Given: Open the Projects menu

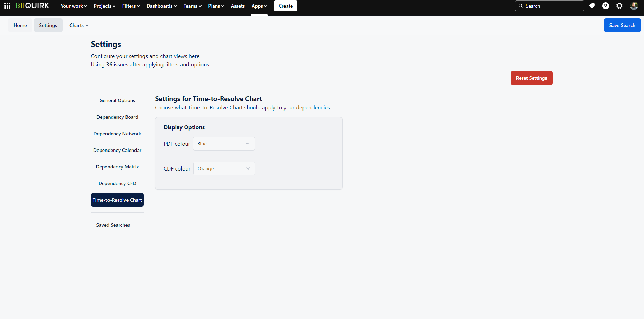Looking at the screenshot, I should coord(105,6).
